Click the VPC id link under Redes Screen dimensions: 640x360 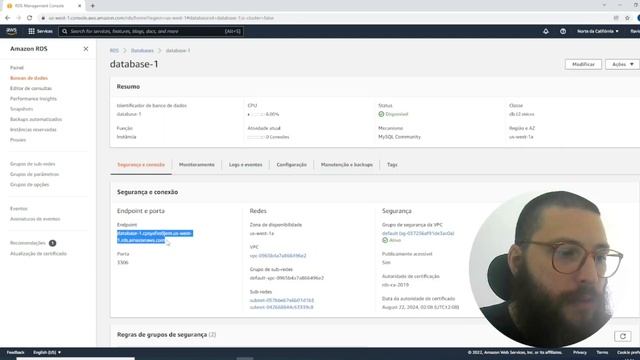click(x=278, y=256)
